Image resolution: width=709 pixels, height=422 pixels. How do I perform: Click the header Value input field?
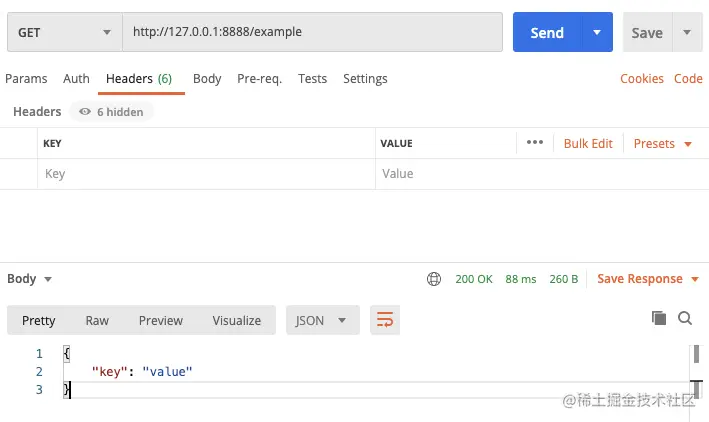click(542, 174)
